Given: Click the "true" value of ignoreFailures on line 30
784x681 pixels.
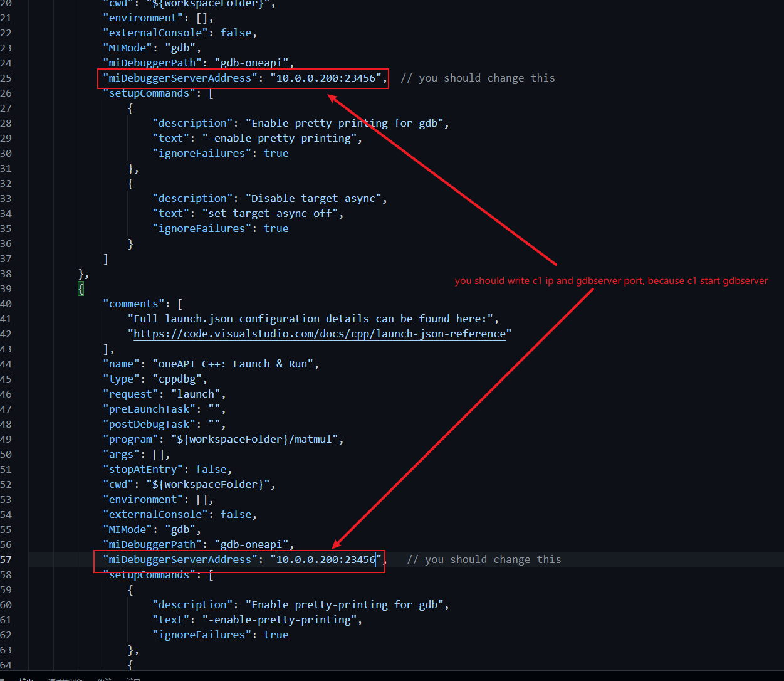Looking at the screenshot, I should 276,153.
